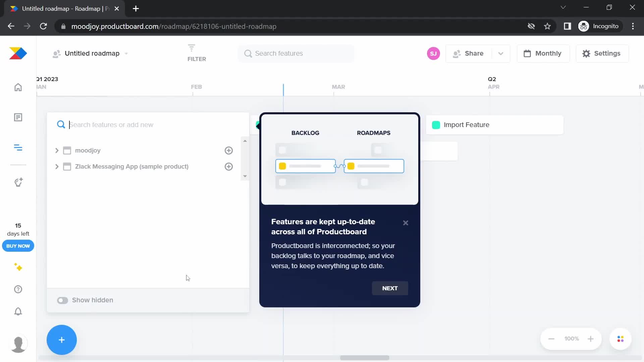The image size is (644, 362).
Task: Open Chrome three-dot menu
Action: 633,26
